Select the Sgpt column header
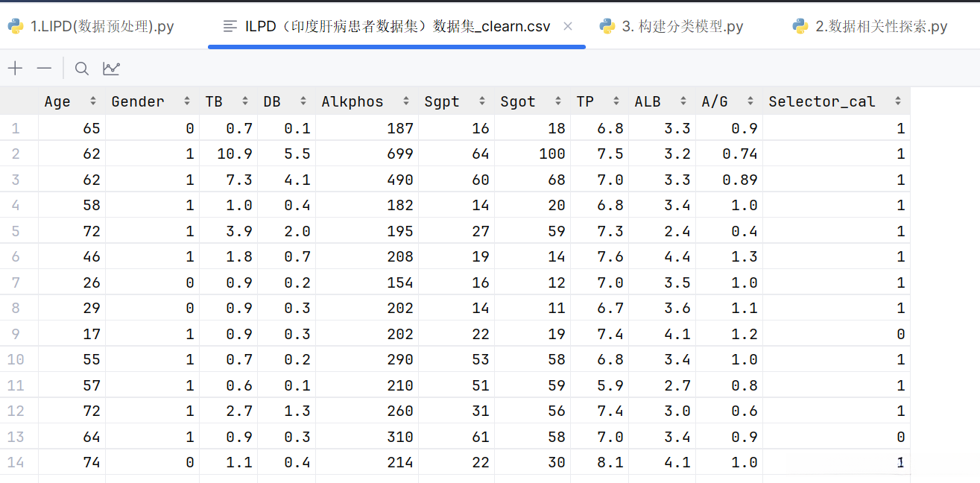The height and width of the screenshot is (483, 980). click(x=442, y=101)
